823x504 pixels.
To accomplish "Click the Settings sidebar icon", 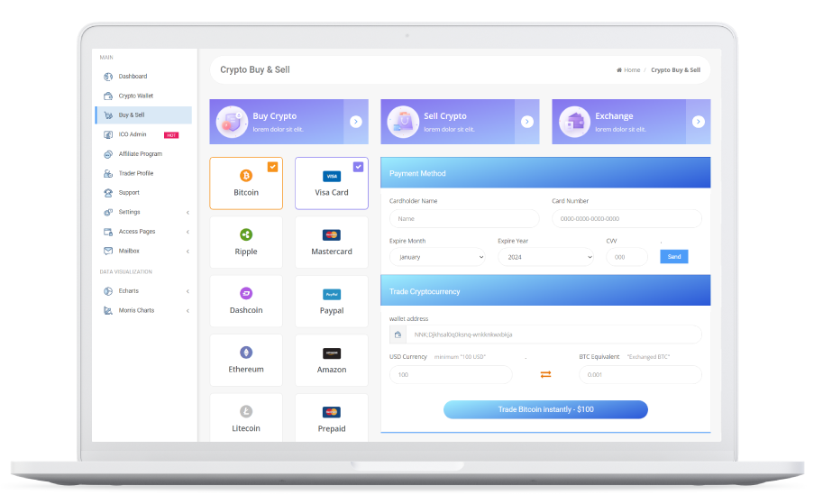I will (x=108, y=213).
